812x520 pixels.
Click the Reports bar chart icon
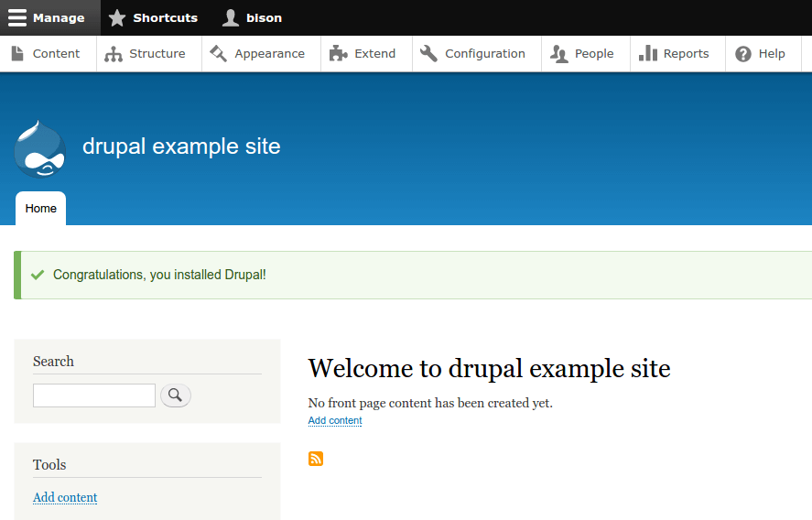[x=648, y=54]
